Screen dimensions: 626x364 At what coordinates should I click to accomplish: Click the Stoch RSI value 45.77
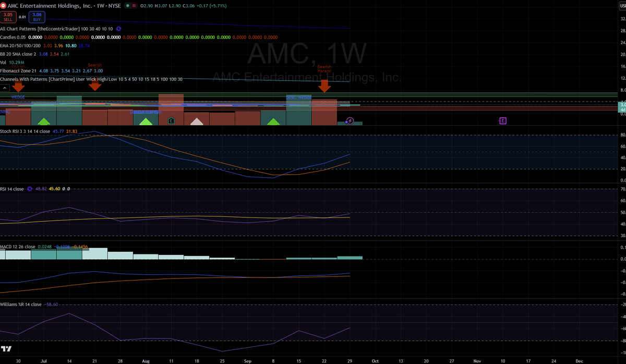(58, 131)
